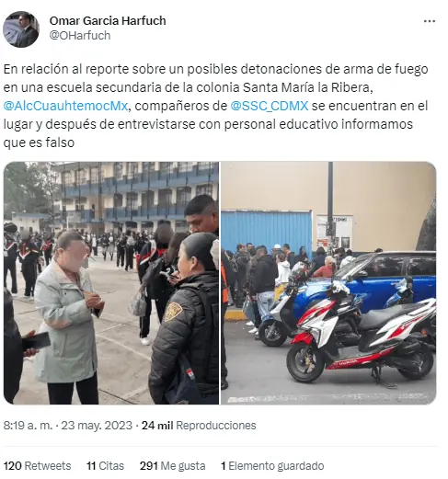Viewport: 448px width, 479px height.
Task: Open the right photo with parked scooters
Action: click(x=328, y=283)
